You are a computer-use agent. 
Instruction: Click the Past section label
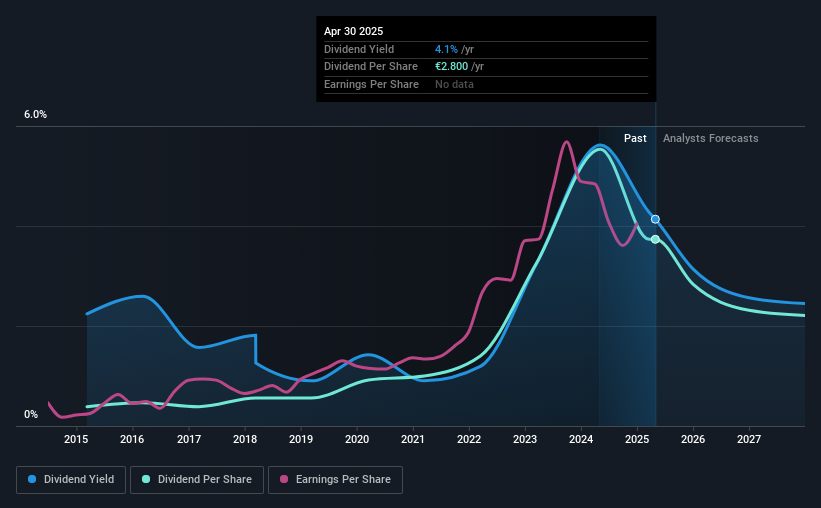635,138
